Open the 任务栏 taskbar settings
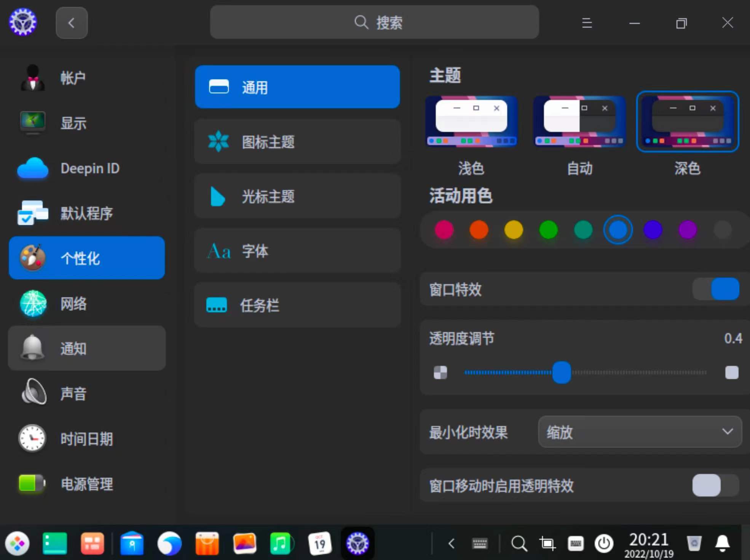This screenshot has width=750, height=560. [297, 305]
